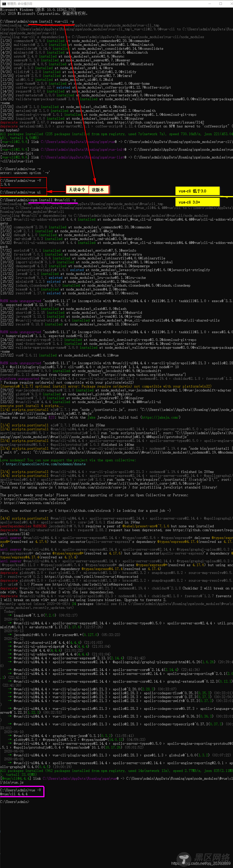Click the 'Thank you for using core-js' line
This screenshot has height=868, width=233.
[108, 487]
